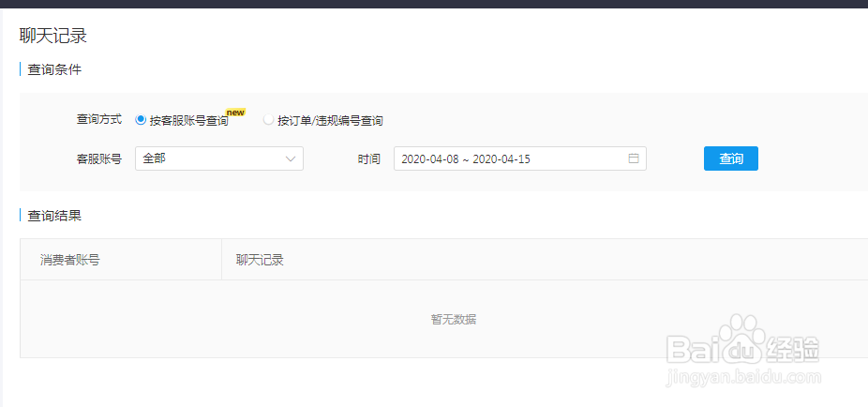Click the 查询方式 label
Viewport: 868px width, 407px height.
click(x=99, y=120)
